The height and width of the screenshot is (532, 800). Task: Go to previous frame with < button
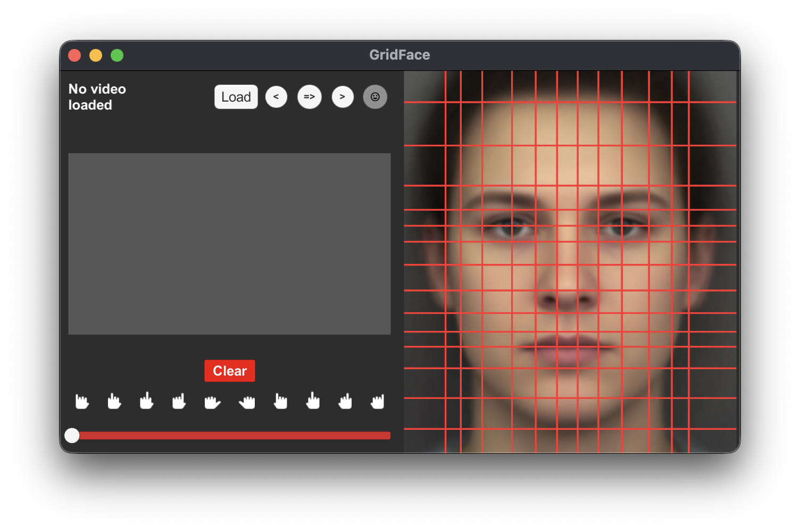[x=276, y=97]
